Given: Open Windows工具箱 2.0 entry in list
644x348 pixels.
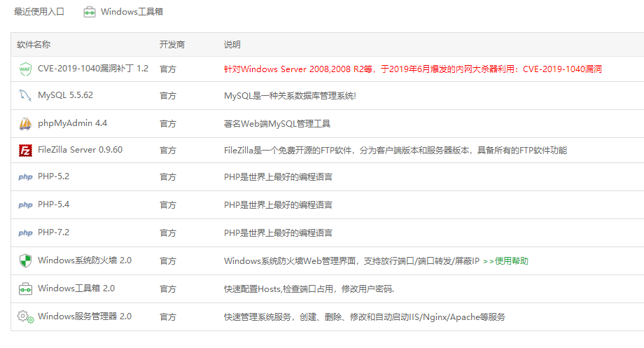Looking at the screenshot, I should (76, 288).
